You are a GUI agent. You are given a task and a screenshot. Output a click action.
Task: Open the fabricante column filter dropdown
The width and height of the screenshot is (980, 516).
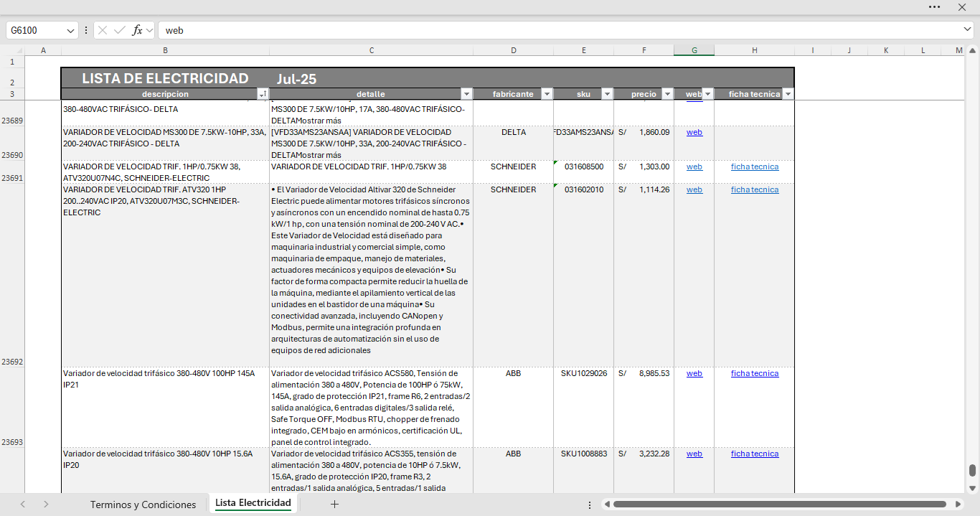pos(547,94)
